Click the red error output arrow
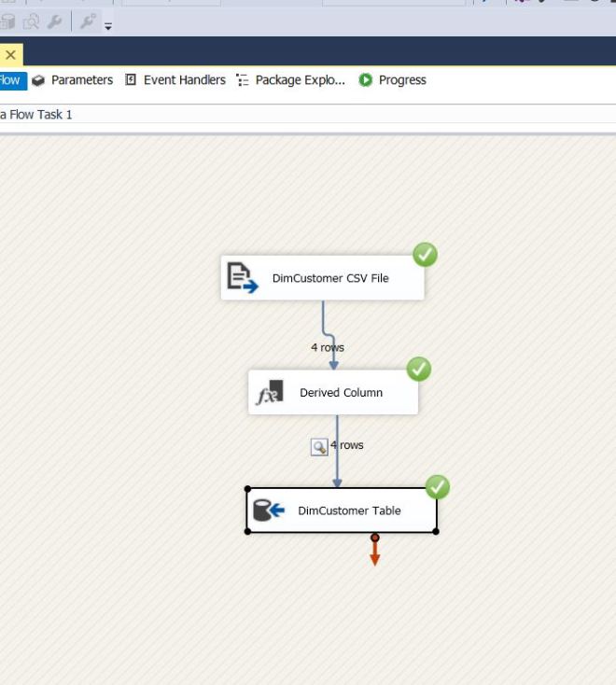 (x=374, y=553)
